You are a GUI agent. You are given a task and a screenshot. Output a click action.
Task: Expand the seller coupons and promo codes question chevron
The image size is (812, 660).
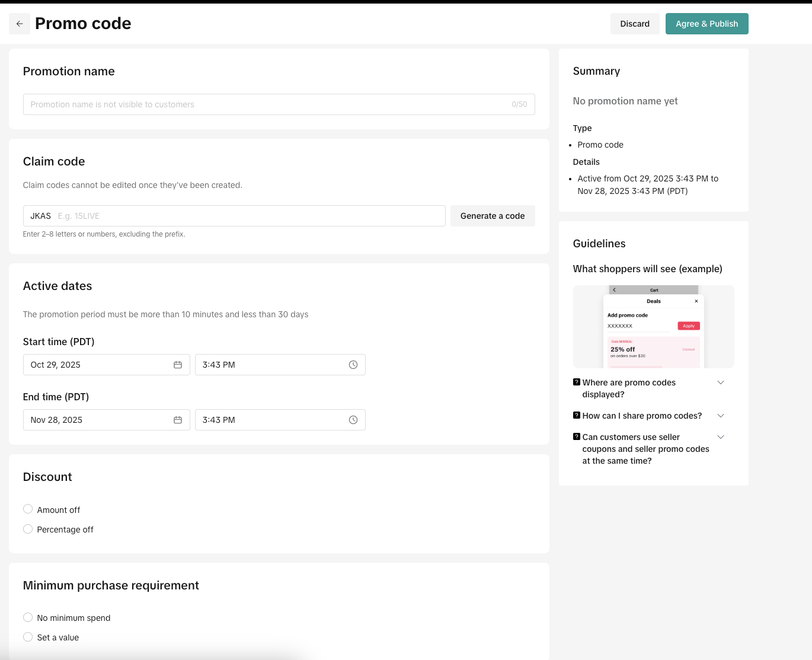tap(721, 437)
